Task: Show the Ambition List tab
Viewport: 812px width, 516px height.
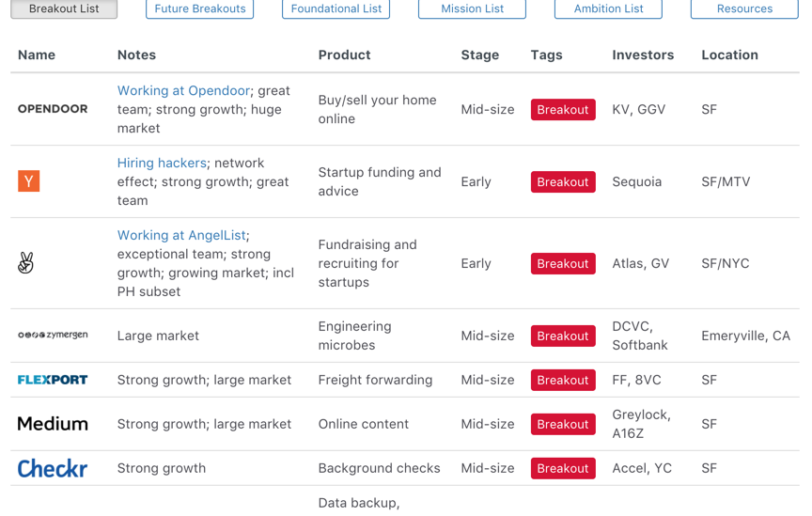Action: pyautogui.click(x=609, y=9)
